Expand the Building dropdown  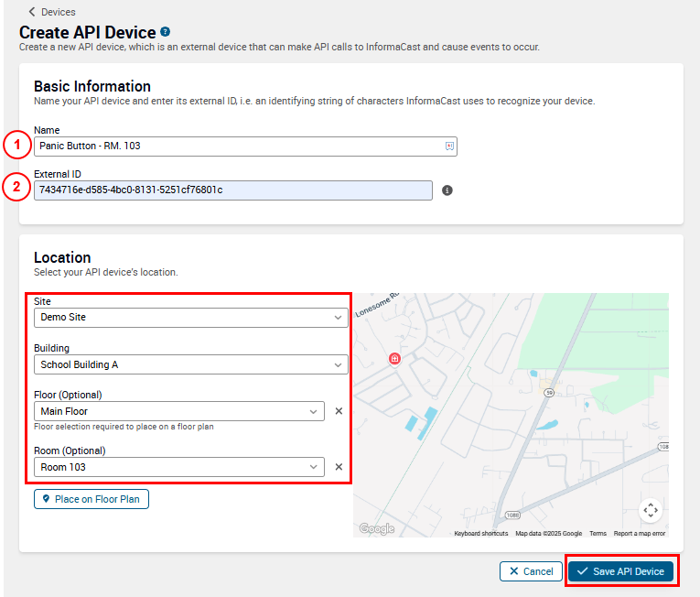click(190, 364)
